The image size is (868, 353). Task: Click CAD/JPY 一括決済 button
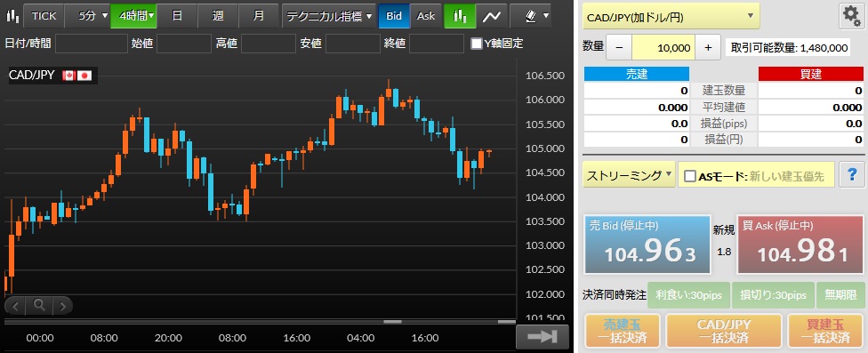coord(724,331)
